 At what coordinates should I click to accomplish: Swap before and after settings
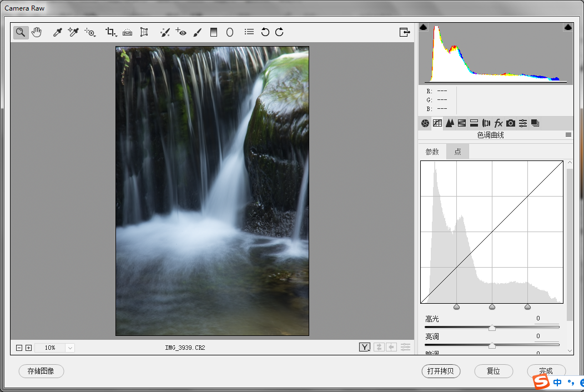pos(379,347)
